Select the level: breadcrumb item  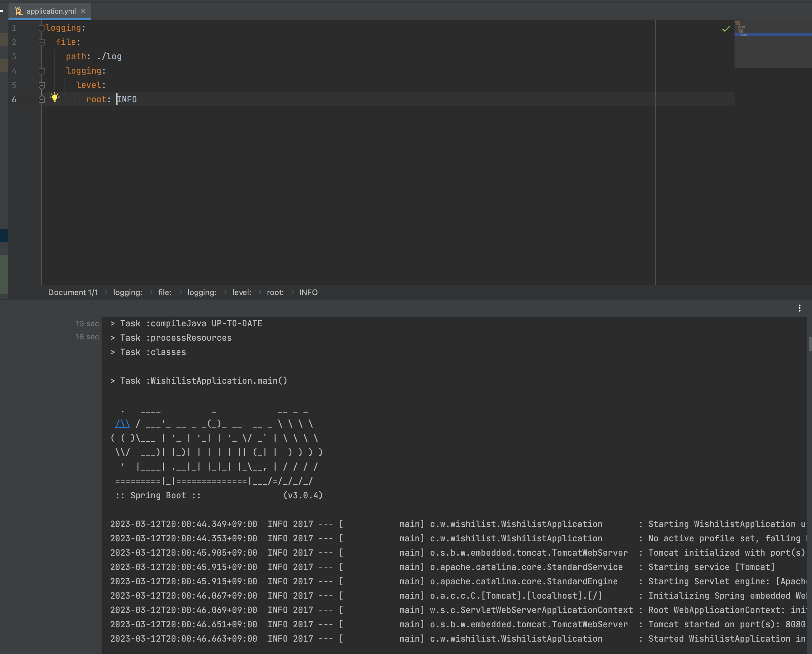click(241, 292)
